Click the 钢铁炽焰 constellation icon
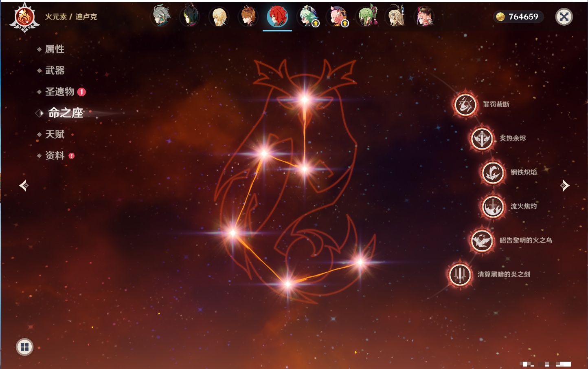Image resolution: width=588 pixels, height=369 pixels. pyautogui.click(x=493, y=172)
